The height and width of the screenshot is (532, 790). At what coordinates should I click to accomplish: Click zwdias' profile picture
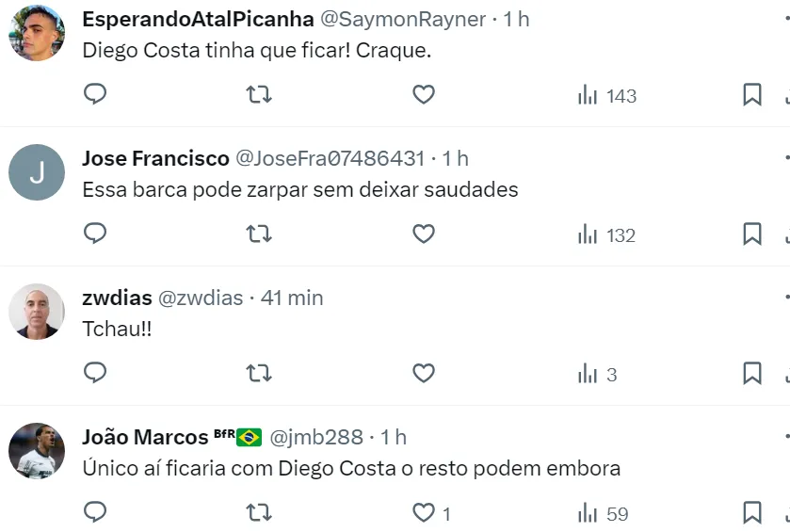coord(37,312)
